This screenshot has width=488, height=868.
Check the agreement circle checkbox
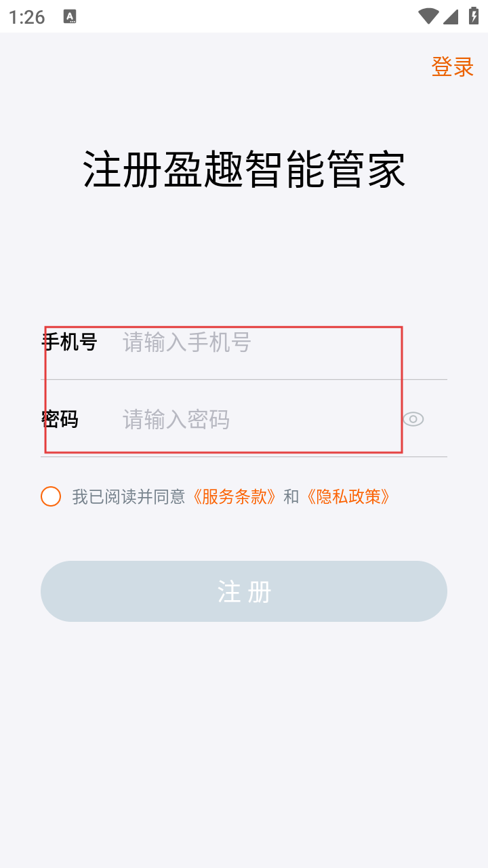[x=51, y=496]
